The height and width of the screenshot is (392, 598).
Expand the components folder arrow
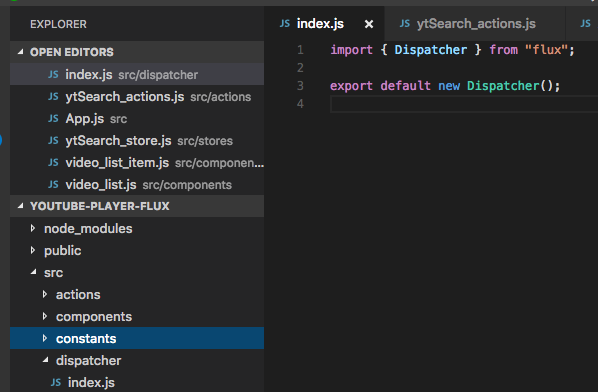point(45,316)
